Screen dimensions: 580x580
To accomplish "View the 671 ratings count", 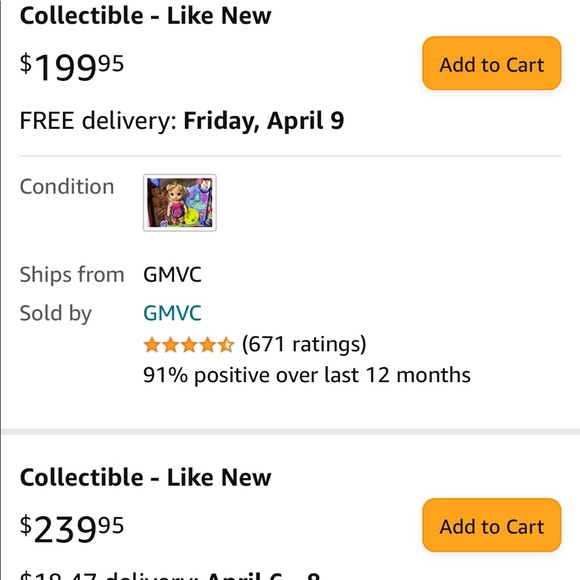I will coord(304,344).
